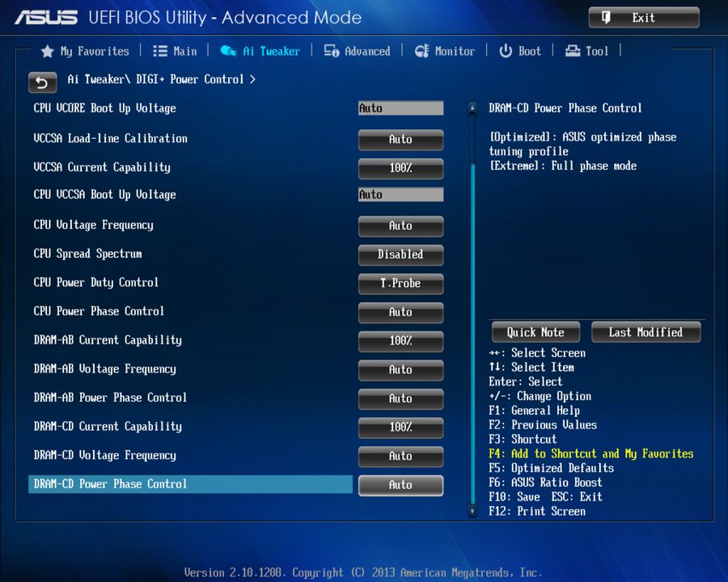
Task: Click the CPU VCORE Boot Up Voltage input field
Action: point(400,108)
